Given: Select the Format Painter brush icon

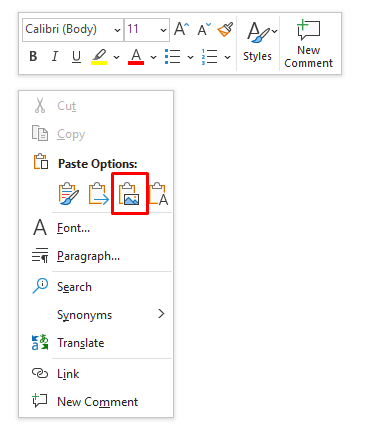Looking at the screenshot, I should pos(225,29).
